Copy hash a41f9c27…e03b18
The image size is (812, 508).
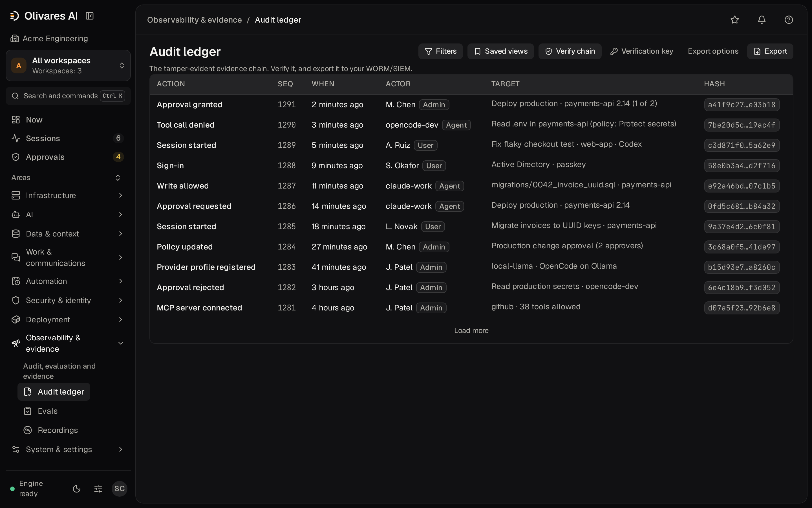coord(742,104)
